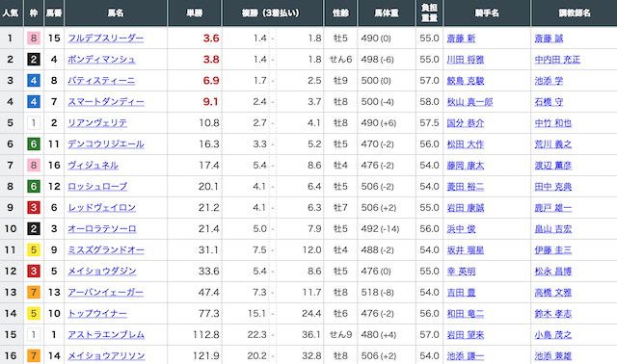The width and height of the screenshot is (617, 364).
Task: Select sex-age cell せん6
Action: tap(340, 60)
